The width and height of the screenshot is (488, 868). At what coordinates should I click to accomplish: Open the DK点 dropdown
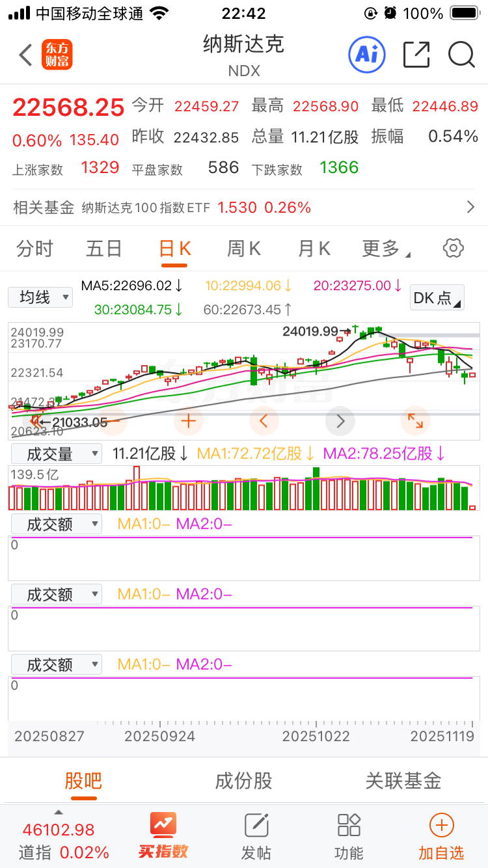coord(437,298)
